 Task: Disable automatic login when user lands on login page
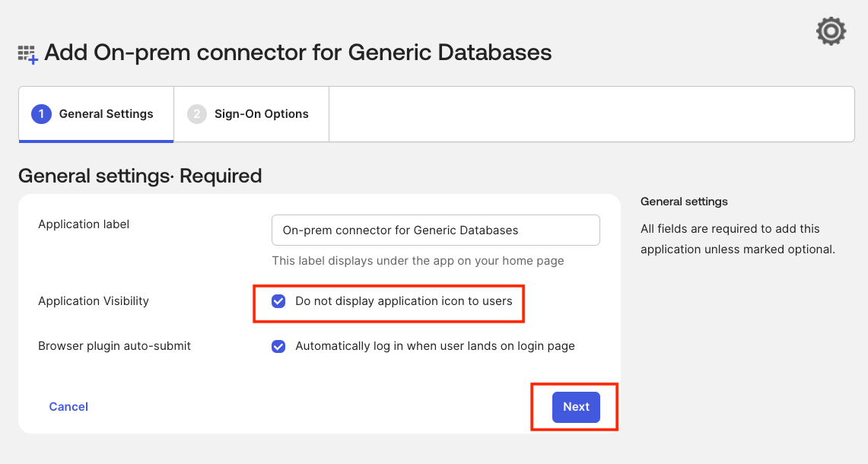pos(278,346)
